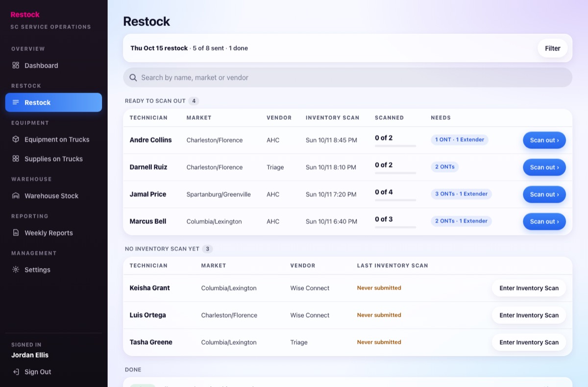Click Andre Collins scanned progress bar

[395, 146]
